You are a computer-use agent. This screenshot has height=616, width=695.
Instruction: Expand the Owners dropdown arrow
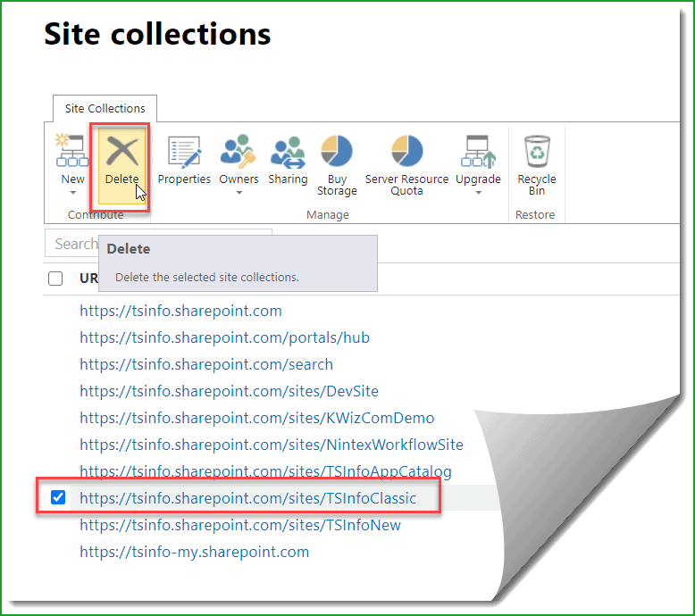pyautogui.click(x=239, y=193)
